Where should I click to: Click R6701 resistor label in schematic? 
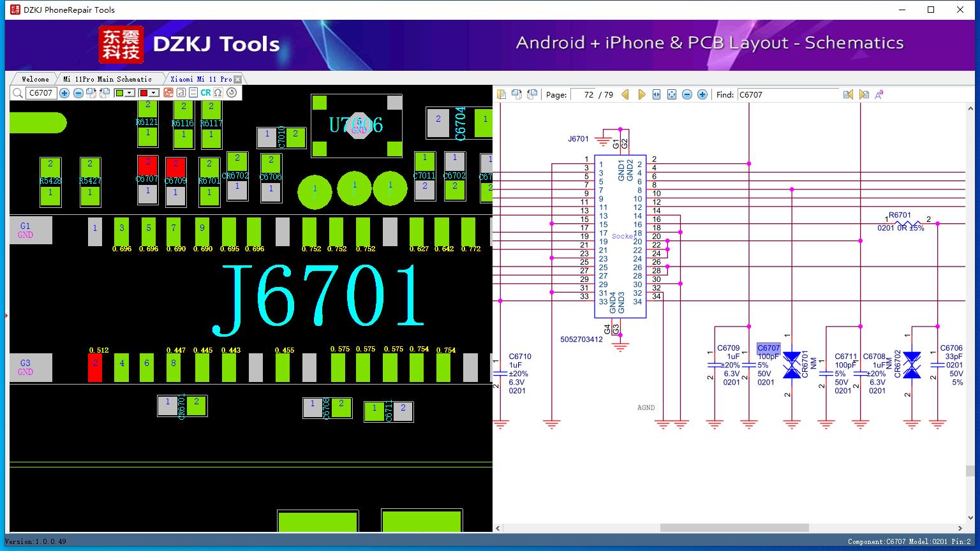pyautogui.click(x=900, y=216)
